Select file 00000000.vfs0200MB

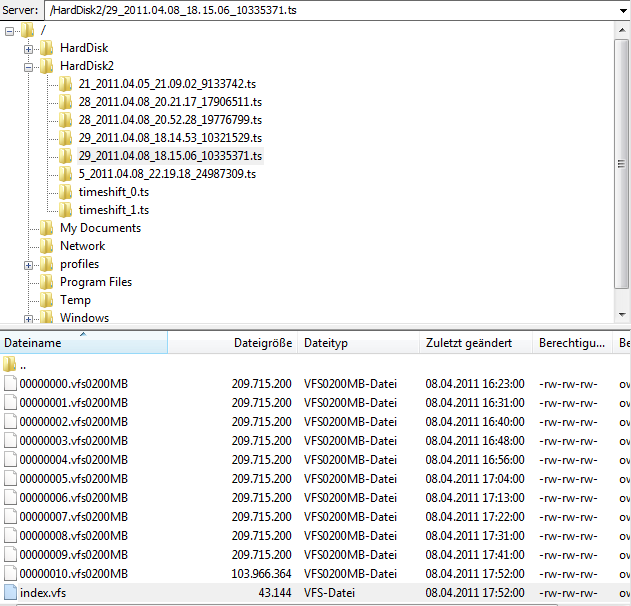pos(74,384)
